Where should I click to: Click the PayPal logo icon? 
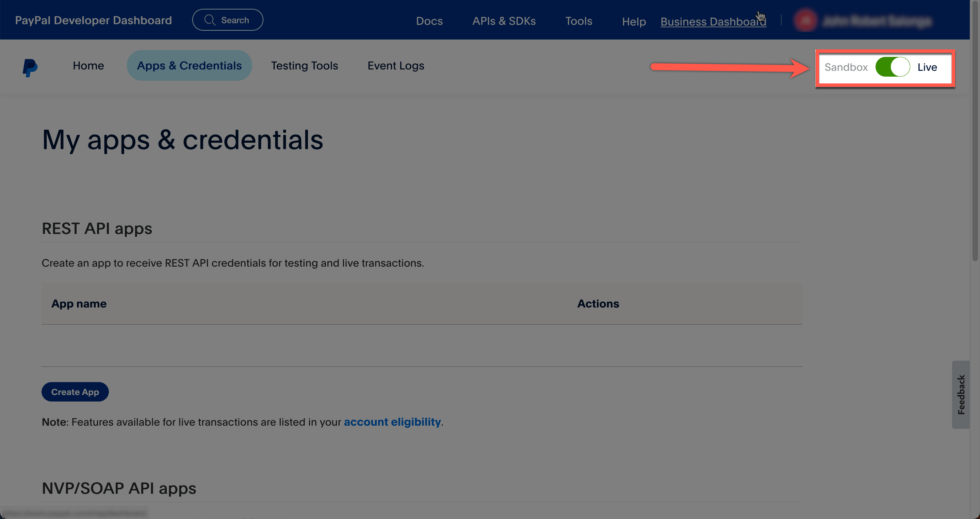30,67
